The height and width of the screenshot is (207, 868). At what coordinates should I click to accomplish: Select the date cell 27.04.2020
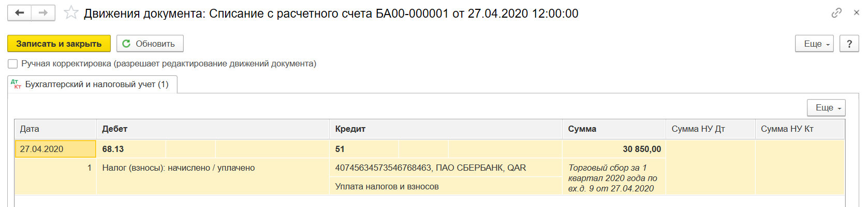pos(55,149)
